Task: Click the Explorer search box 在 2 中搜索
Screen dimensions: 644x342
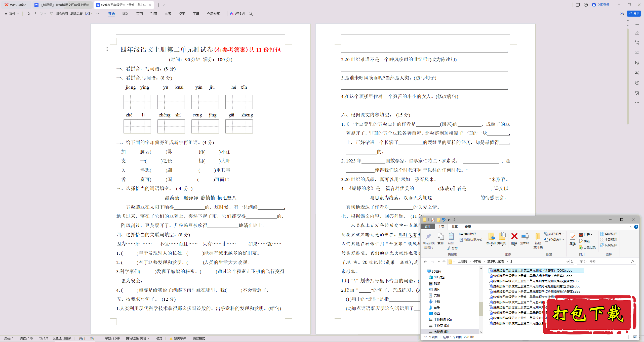Action: [x=606, y=262]
